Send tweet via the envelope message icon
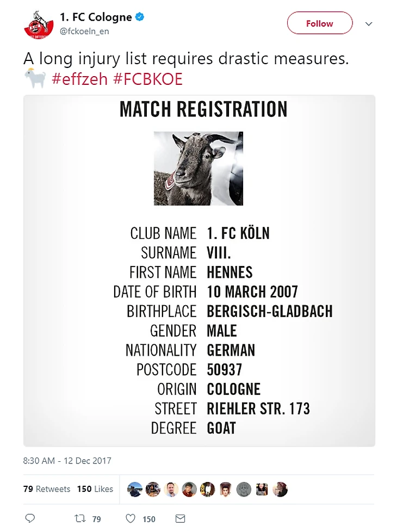Viewport: 397px width, 532px height. pos(181,518)
